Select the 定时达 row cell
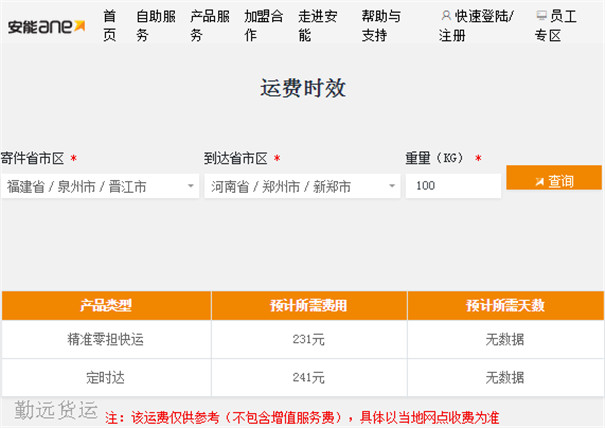Image resolution: width=605 pixels, height=428 pixels. tap(106, 377)
